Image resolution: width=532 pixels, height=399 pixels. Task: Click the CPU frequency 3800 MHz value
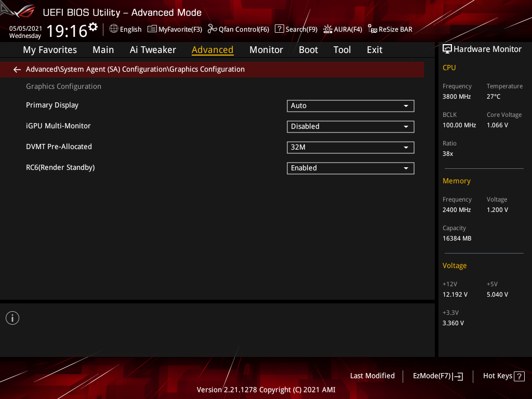[457, 97]
